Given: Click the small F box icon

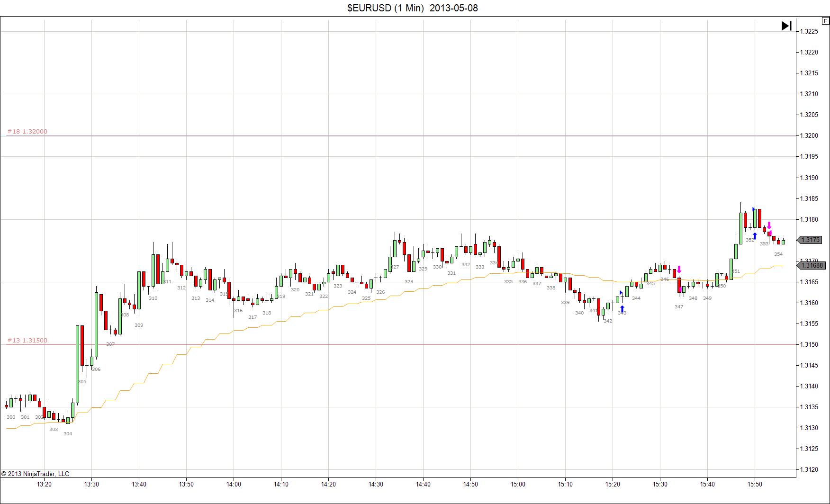Looking at the screenshot, I should 826,21.
